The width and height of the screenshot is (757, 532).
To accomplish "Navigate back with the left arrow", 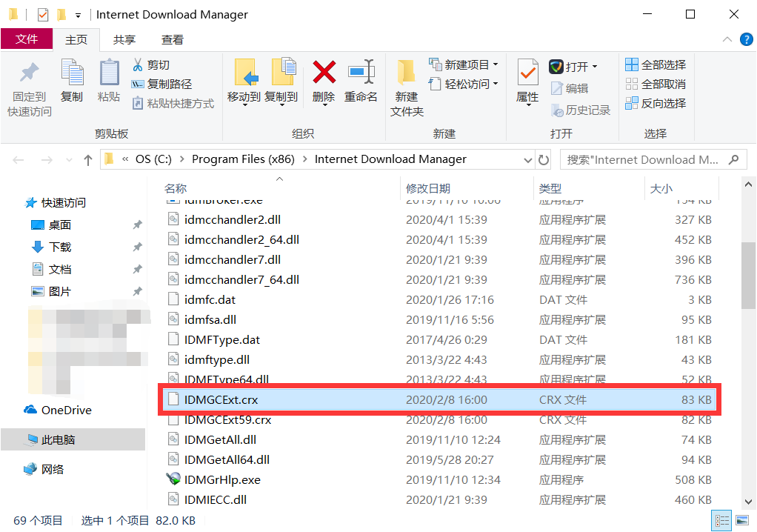I will click(x=19, y=160).
